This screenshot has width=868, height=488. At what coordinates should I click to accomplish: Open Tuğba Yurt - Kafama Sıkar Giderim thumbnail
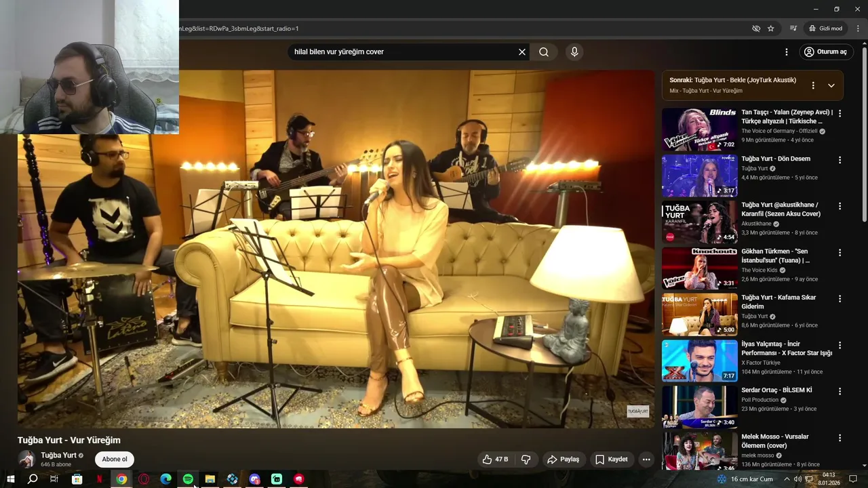point(699,314)
